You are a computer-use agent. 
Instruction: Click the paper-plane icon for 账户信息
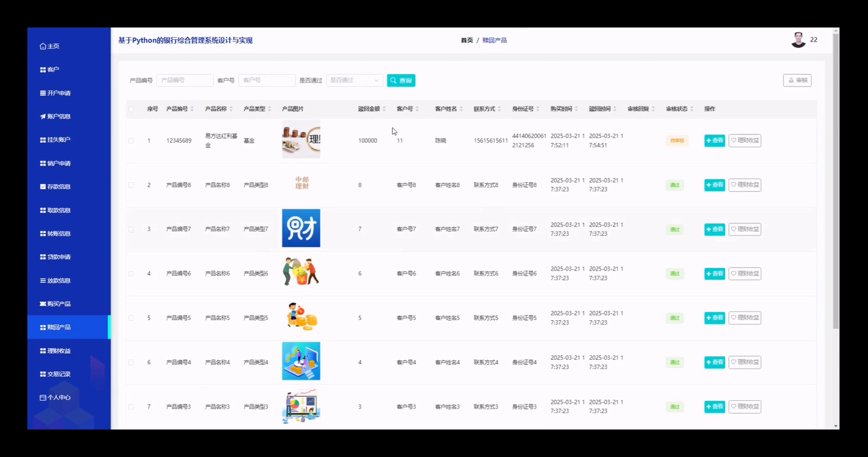point(43,116)
